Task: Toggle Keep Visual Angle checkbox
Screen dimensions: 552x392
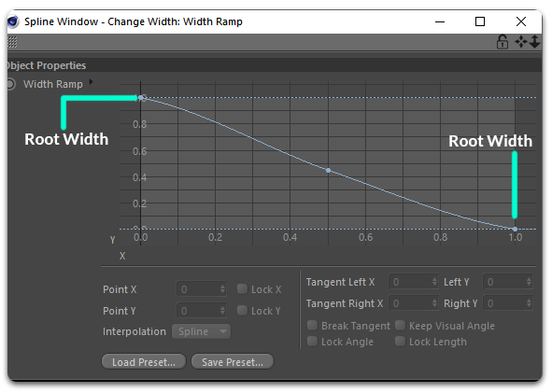Action: [400, 326]
